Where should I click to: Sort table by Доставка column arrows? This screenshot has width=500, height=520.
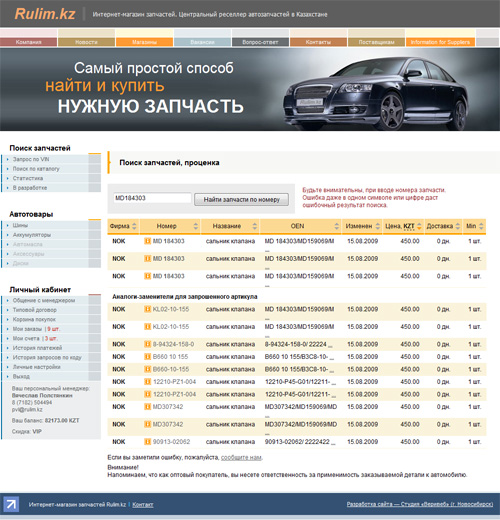[458, 226]
